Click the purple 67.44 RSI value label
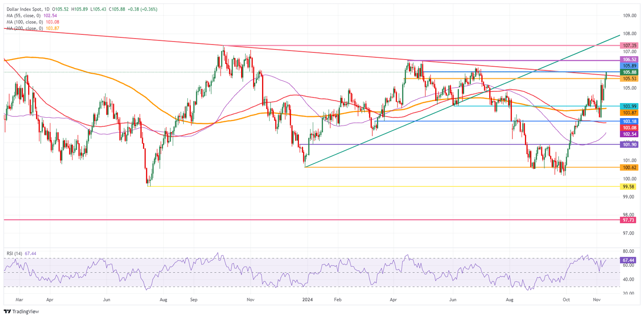 coord(628,260)
